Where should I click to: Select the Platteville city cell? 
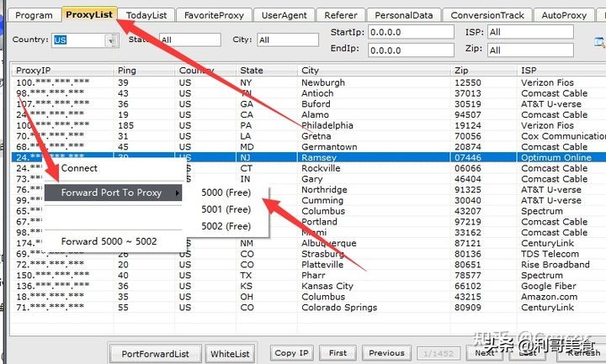322,265
